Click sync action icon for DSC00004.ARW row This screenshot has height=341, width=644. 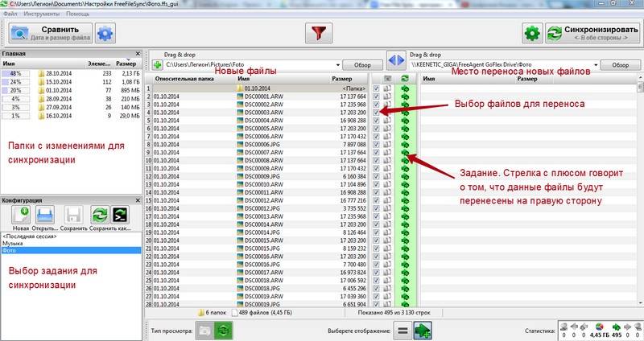[405, 121]
